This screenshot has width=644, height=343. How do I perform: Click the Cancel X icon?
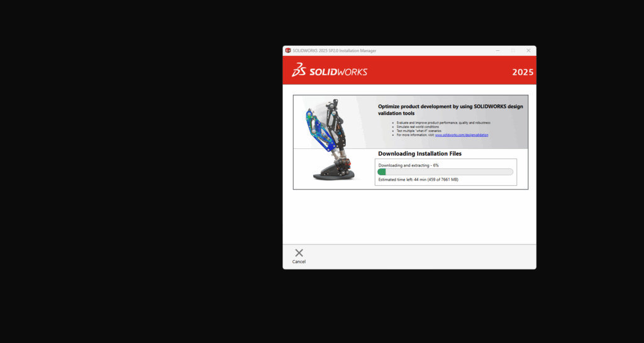tap(299, 253)
